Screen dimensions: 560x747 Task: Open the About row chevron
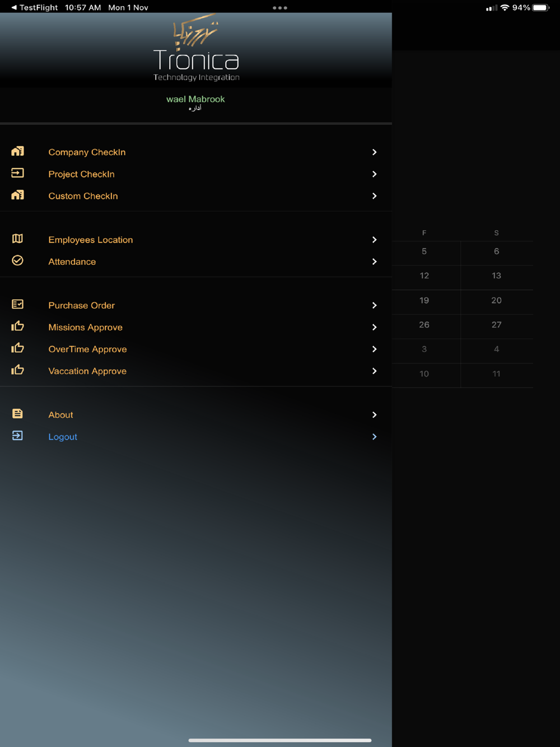(375, 415)
